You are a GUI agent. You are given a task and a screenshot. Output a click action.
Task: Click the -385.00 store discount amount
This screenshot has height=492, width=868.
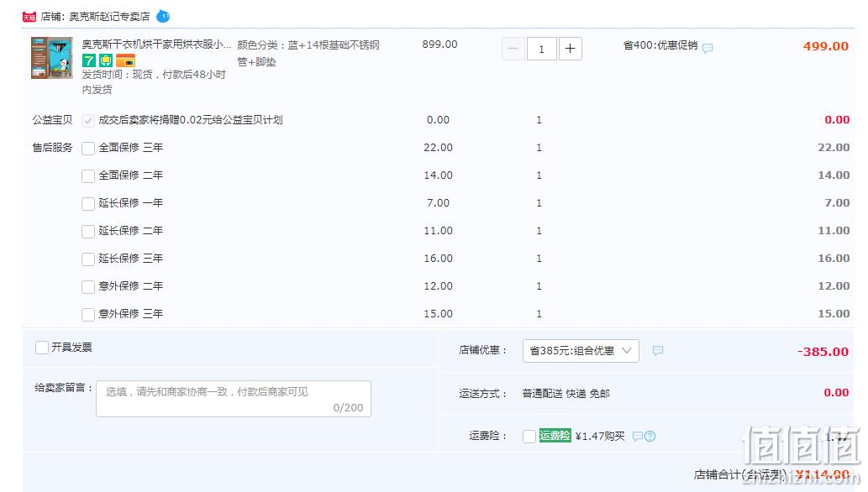pos(823,352)
